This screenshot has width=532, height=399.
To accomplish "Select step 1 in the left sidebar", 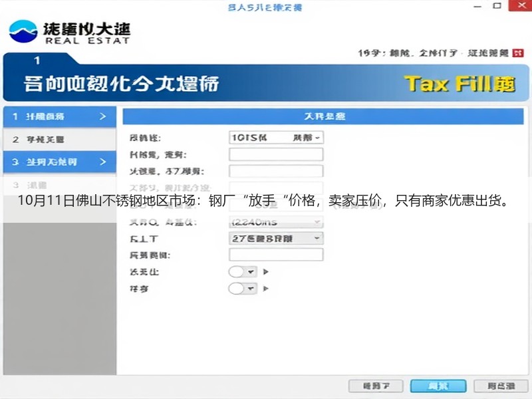I will 60,117.
